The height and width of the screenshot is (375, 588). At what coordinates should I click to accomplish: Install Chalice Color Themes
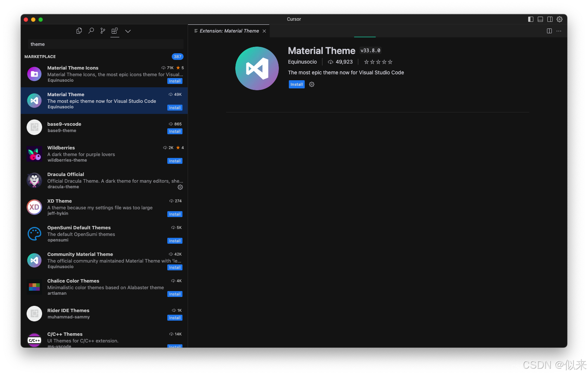pos(175,294)
